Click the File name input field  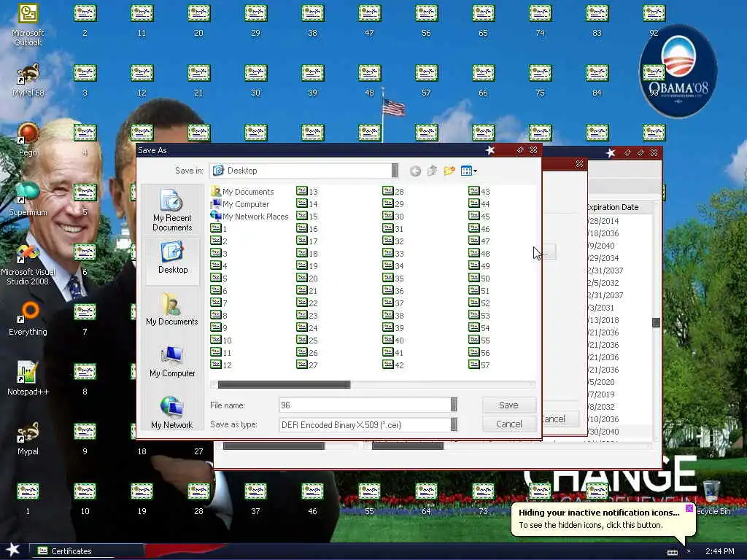tap(365, 405)
